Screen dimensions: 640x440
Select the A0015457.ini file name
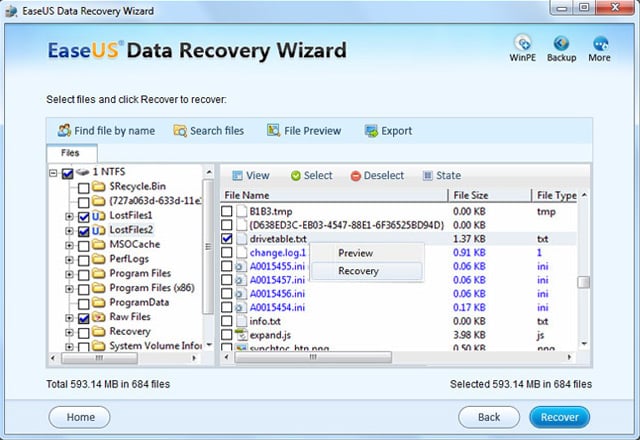[277, 280]
